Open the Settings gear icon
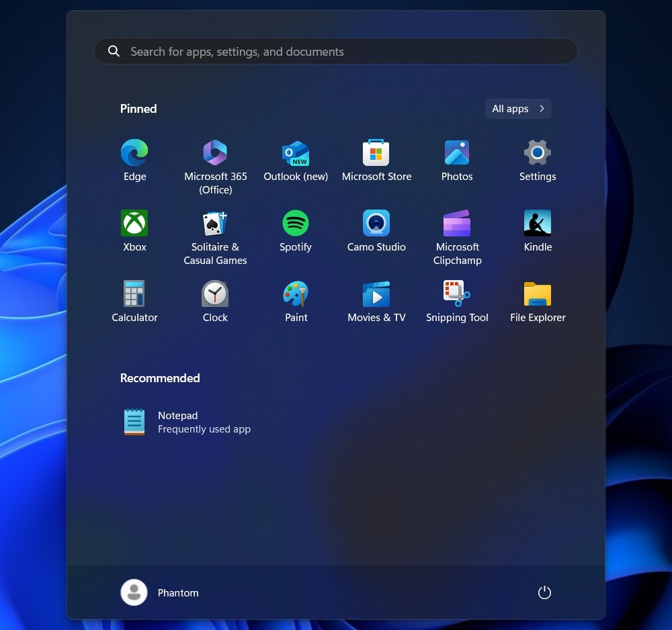 (x=538, y=152)
